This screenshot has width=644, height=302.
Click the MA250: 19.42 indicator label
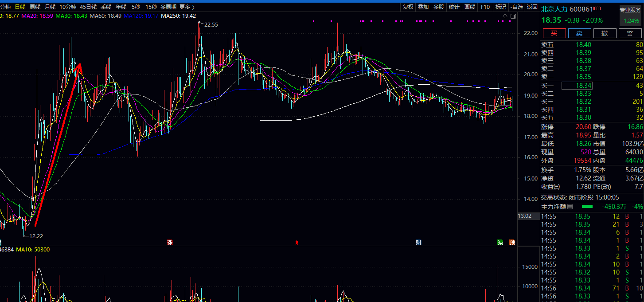tap(178, 16)
